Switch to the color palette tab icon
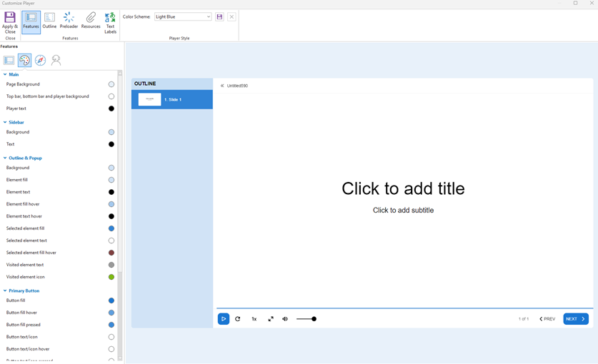 [24, 60]
